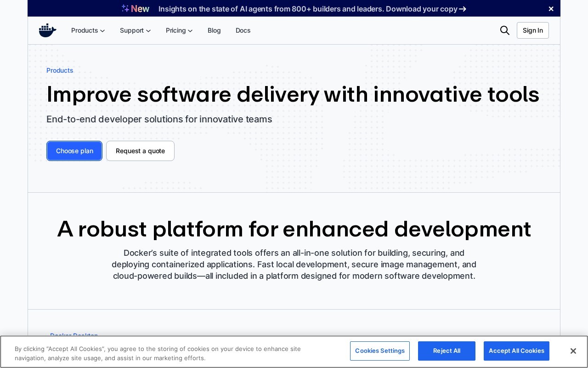Open Cookies Settings
The image size is (588, 368).
[x=380, y=351]
